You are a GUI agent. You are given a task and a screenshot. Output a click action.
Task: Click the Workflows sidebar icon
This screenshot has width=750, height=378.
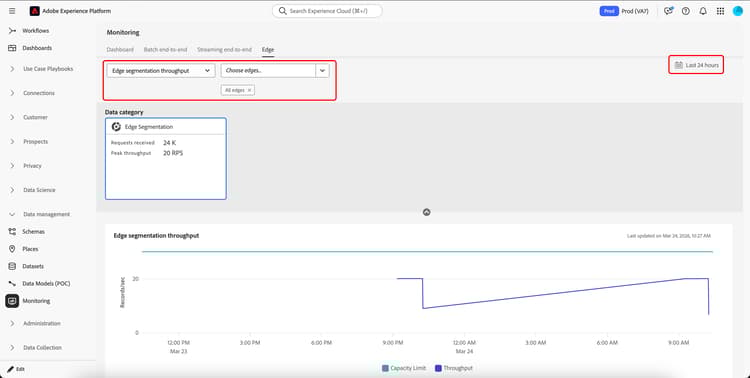(12, 31)
